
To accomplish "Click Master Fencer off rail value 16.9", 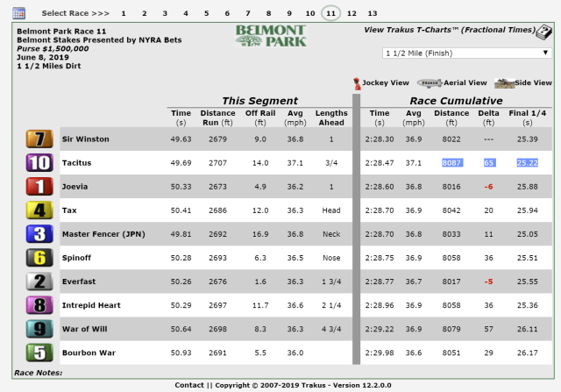I will (x=260, y=234).
